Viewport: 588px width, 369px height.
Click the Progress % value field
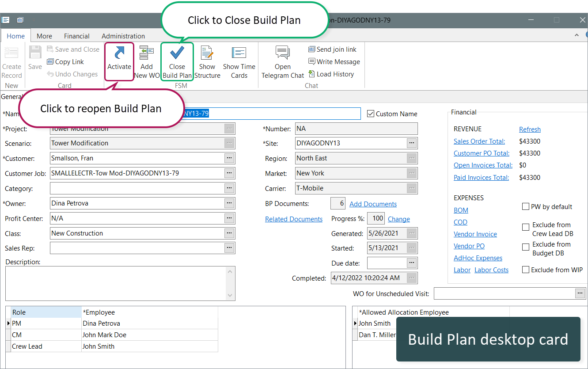(376, 218)
